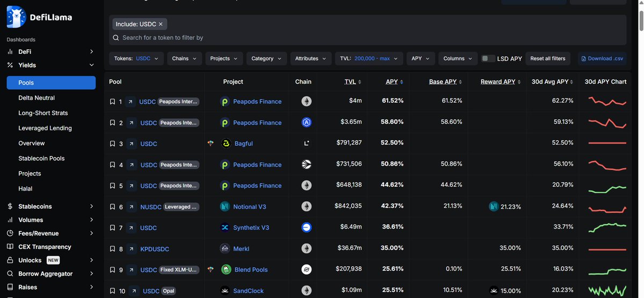The width and height of the screenshot is (644, 298).
Task: Open the APY filter dropdown
Action: pyautogui.click(x=421, y=59)
